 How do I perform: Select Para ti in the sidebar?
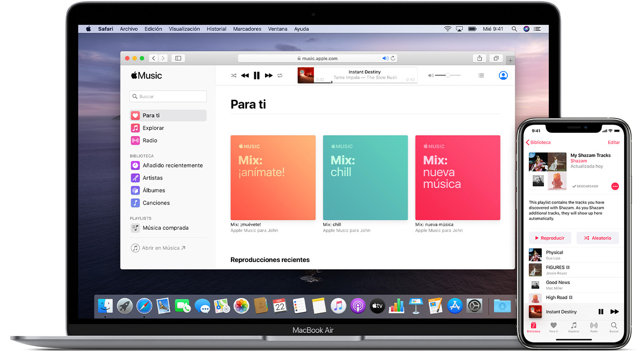168,115
